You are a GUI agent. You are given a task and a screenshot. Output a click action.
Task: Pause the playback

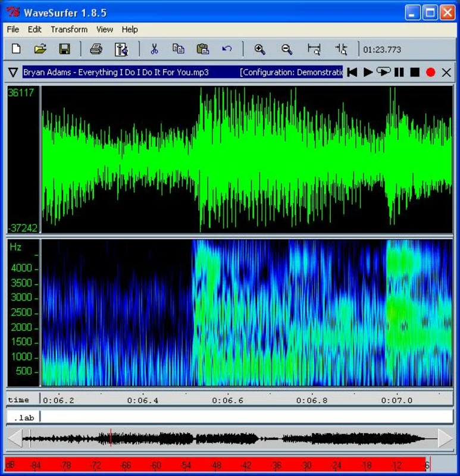point(399,72)
